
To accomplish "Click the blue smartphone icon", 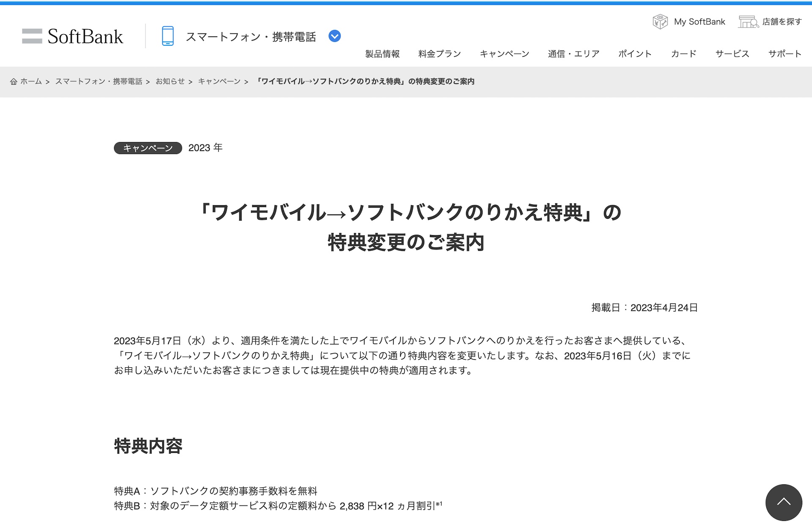I will 167,36.
